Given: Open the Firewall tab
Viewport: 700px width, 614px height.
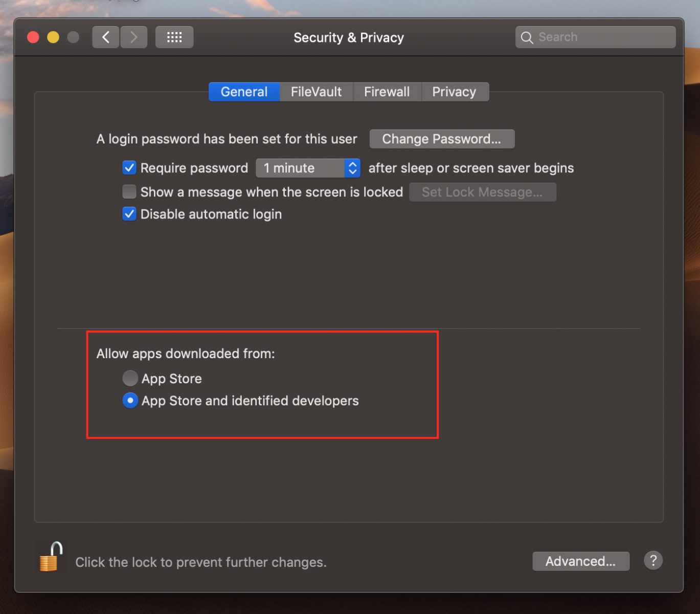Looking at the screenshot, I should [x=387, y=92].
